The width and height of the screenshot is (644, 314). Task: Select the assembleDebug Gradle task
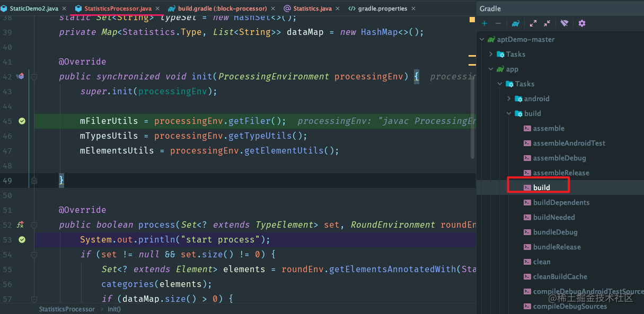pyautogui.click(x=559, y=158)
